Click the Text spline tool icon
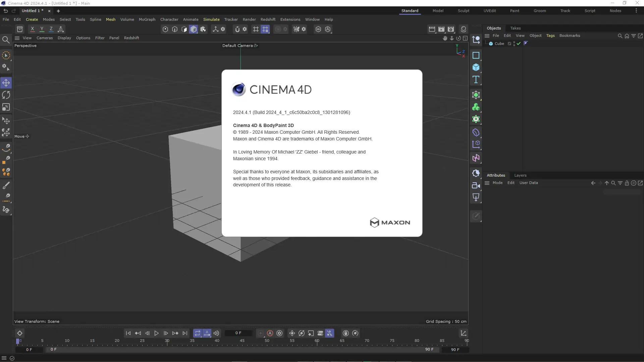 476,80
